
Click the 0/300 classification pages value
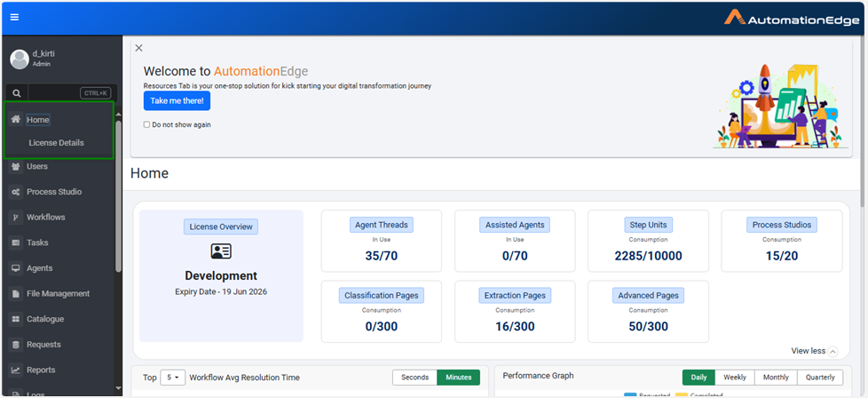pos(382,327)
